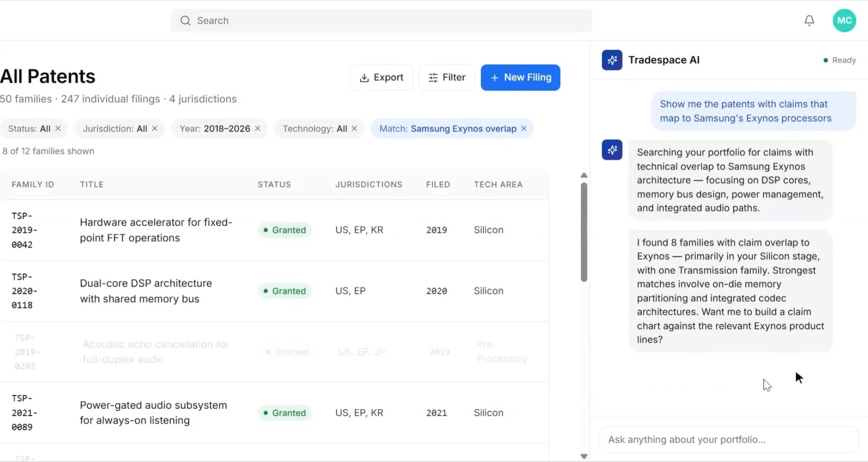
Task: Open 'Acoustic echo cancellation for full-duplex audio'
Action: click(156, 352)
